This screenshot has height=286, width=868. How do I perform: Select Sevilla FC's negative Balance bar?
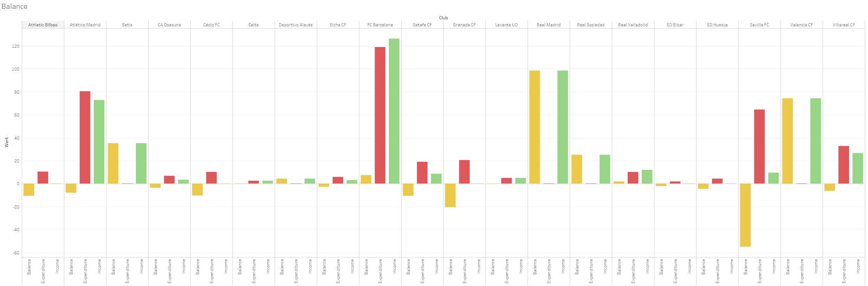745,215
